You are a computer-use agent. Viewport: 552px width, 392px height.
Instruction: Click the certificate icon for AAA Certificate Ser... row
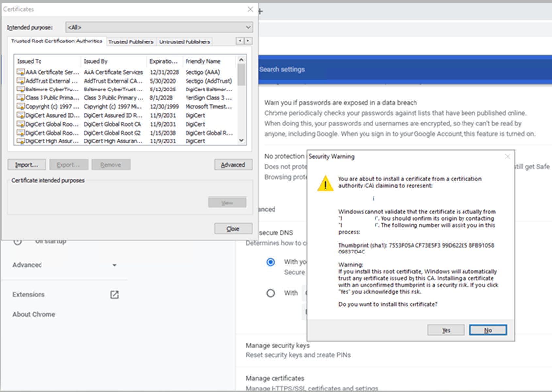pos(21,72)
